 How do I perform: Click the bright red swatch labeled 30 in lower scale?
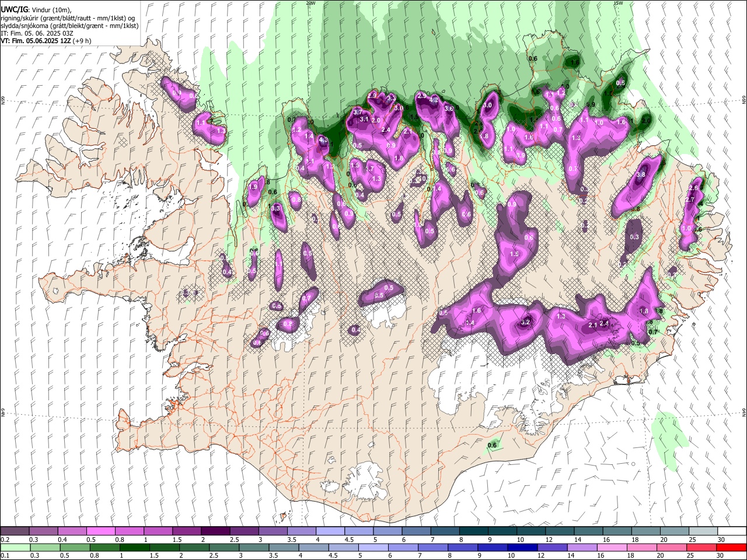tap(731, 547)
